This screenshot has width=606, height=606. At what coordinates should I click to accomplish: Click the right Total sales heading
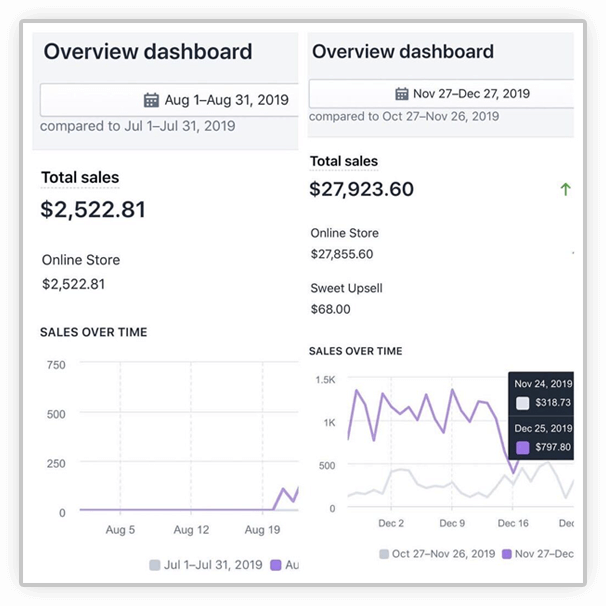point(344,161)
